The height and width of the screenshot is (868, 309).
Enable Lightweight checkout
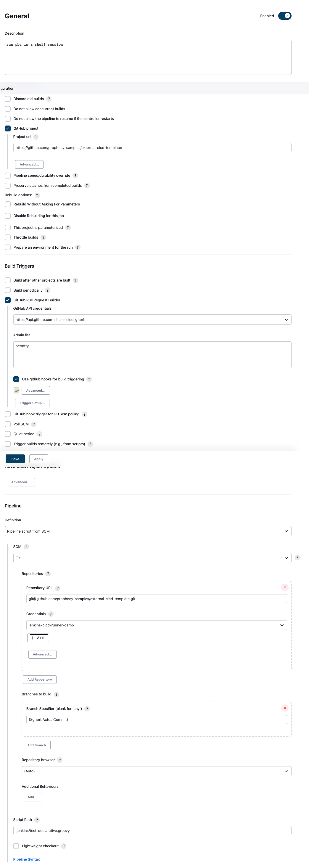(16, 846)
